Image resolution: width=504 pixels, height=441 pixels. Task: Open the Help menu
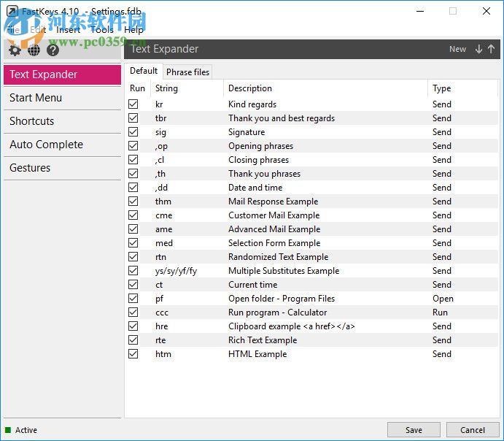[133, 30]
